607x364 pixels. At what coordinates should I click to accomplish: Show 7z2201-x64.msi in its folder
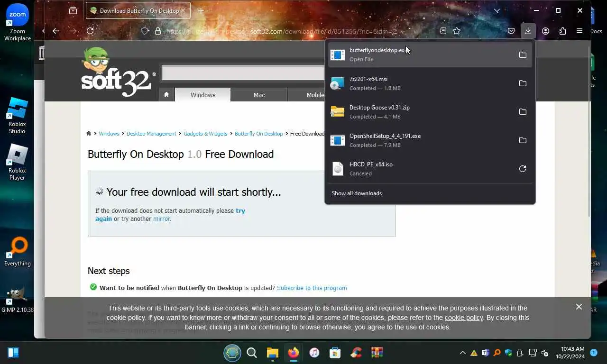point(523,83)
